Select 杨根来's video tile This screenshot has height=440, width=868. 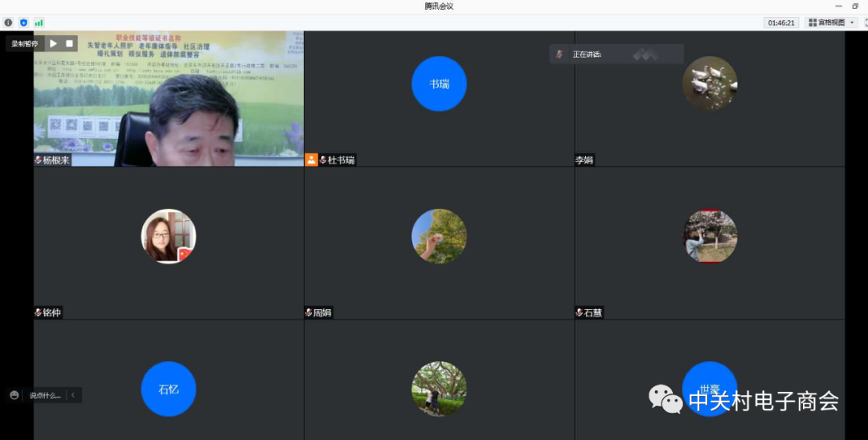[x=169, y=96]
